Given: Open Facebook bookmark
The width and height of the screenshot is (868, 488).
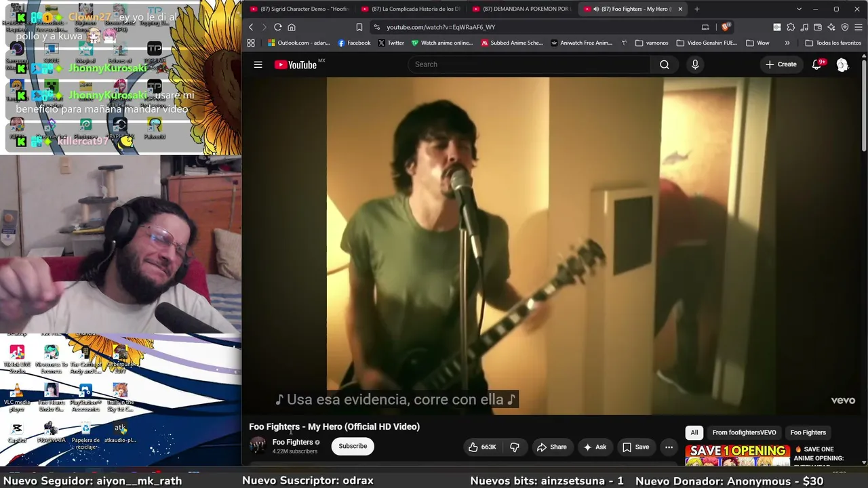Looking at the screenshot, I should click(354, 43).
